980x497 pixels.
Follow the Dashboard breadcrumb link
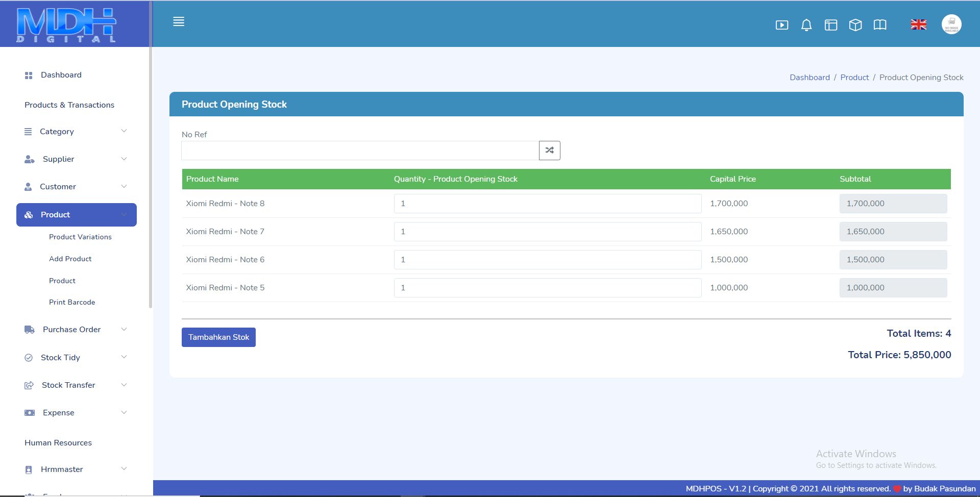tap(810, 78)
